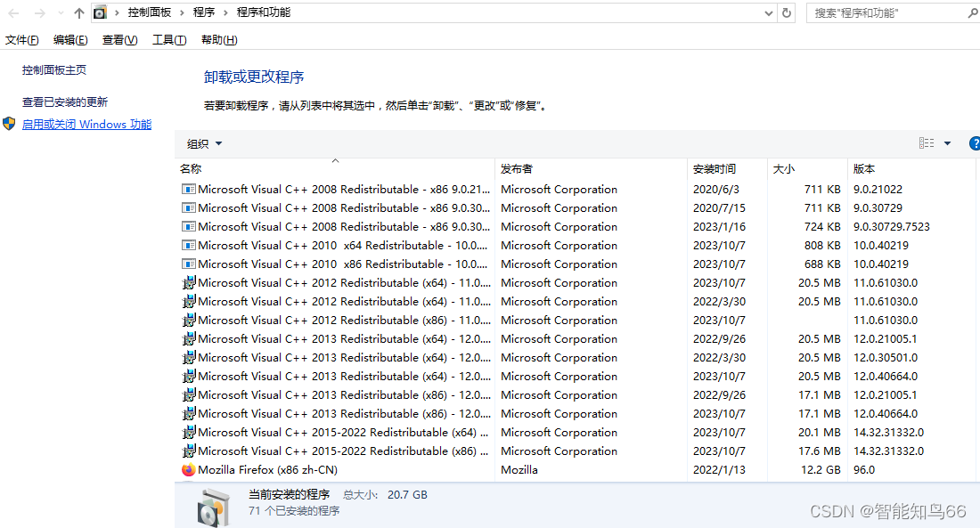Click the Mozilla Firefox icon
Image resolution: width=980 pixels, height=528 pixels.
point(188,470)
